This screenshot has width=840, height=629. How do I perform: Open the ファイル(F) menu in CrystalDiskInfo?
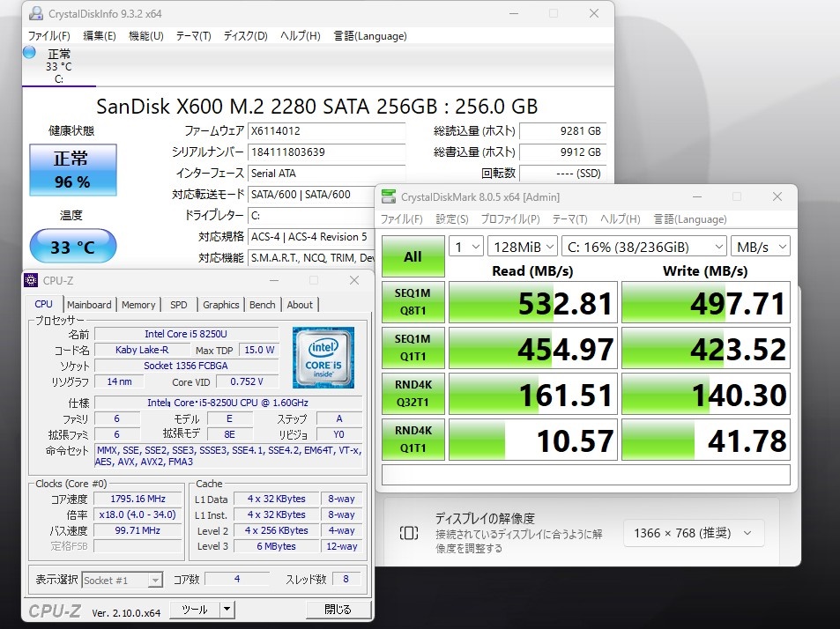point(48,36)
